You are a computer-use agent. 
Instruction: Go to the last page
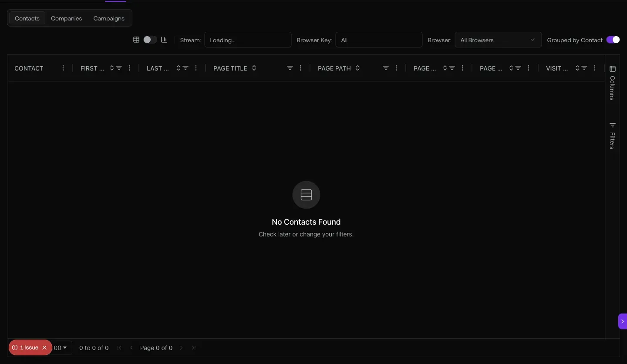coord(194,347)
